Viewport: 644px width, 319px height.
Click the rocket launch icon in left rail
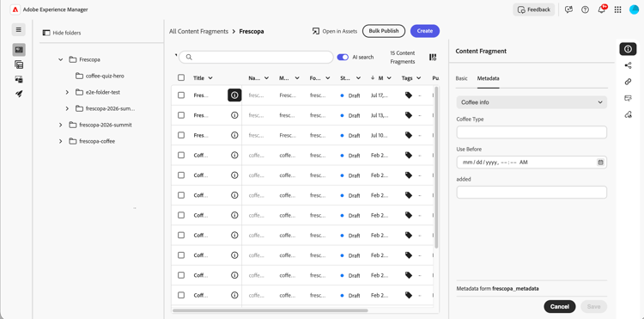[x=19, y=94]
